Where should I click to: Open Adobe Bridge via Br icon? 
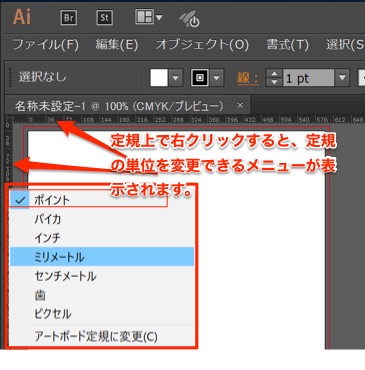69,17
